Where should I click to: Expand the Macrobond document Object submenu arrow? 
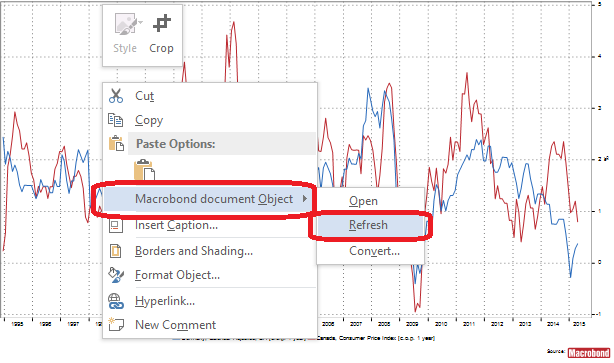pos(305,199)
